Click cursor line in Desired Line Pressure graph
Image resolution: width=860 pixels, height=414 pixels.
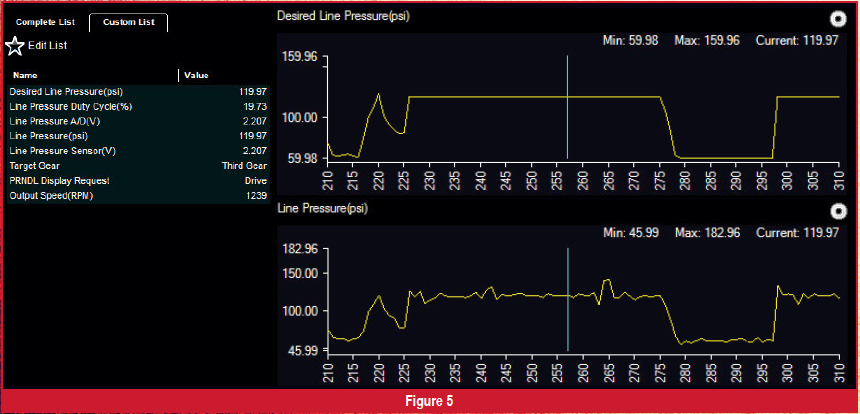pos(567,106)
